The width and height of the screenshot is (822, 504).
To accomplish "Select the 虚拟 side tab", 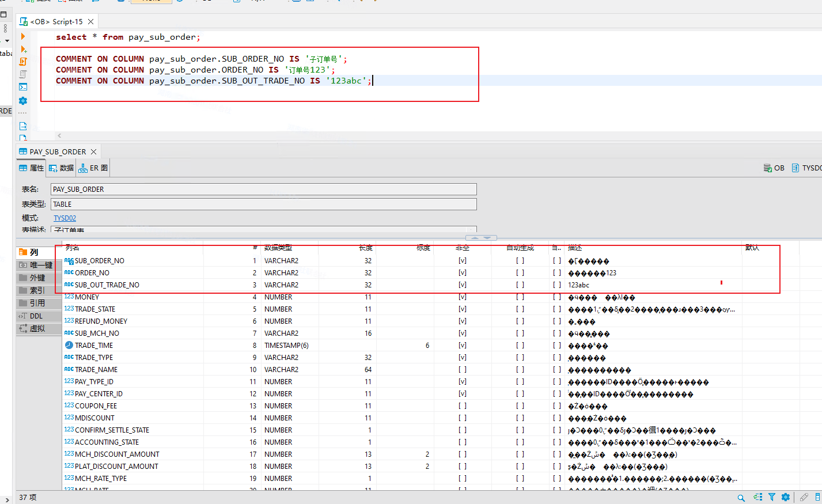I will (x=39, y=328).
